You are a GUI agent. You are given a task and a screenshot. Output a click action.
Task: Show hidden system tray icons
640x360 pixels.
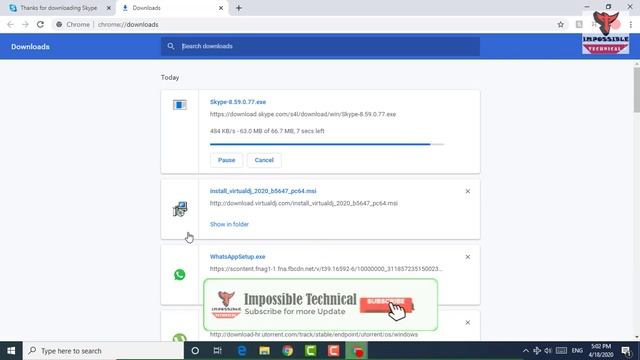coord(526,351)
